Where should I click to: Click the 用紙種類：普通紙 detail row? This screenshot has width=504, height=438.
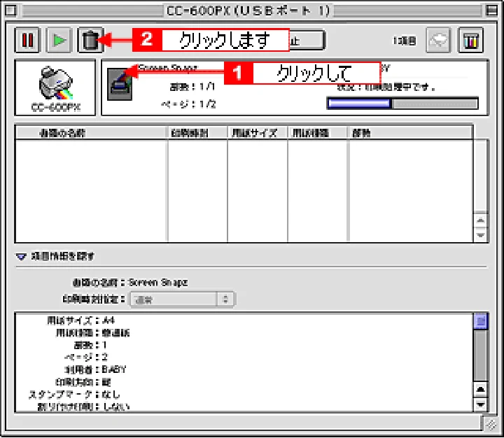coord(92,332)
